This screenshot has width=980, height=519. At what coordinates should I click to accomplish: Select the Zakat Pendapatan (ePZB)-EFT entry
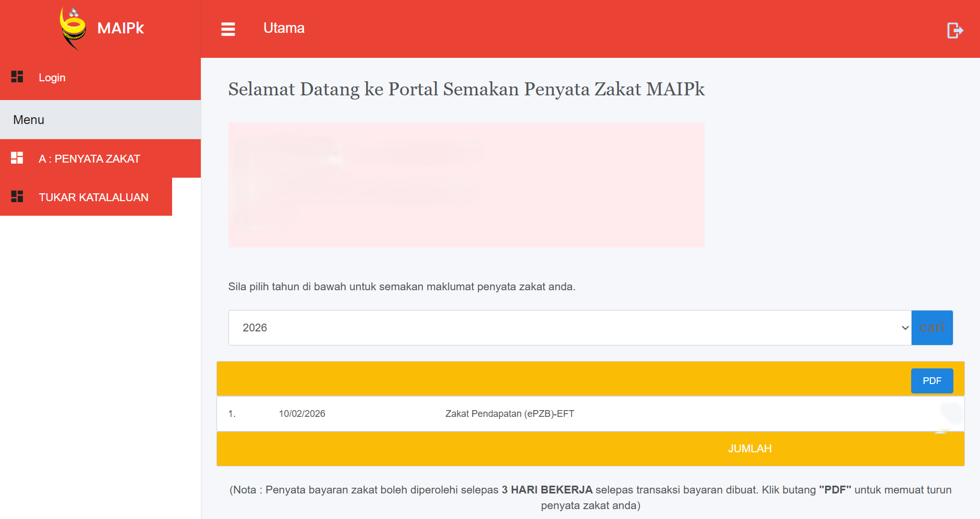pos(510,414)
